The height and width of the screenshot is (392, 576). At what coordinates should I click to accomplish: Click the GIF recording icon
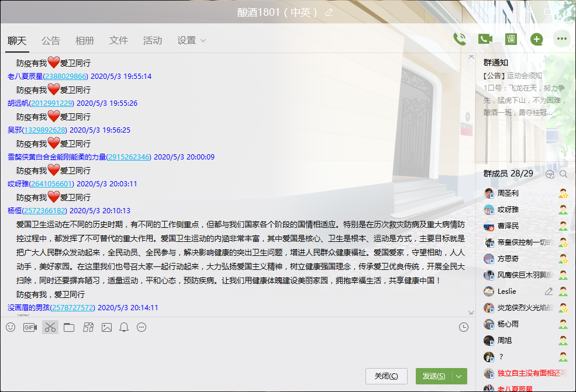pyautogui.click(x=30, y=327)
